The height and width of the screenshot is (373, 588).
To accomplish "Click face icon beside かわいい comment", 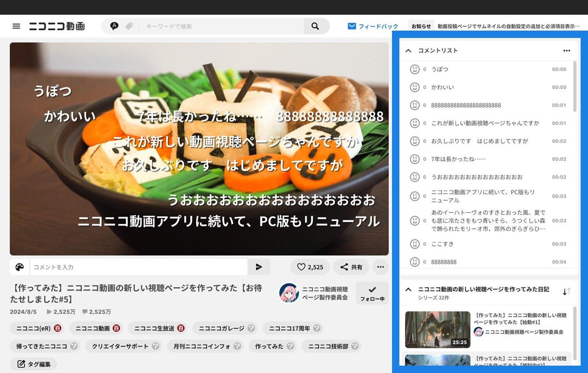I will tap(414, 87).
